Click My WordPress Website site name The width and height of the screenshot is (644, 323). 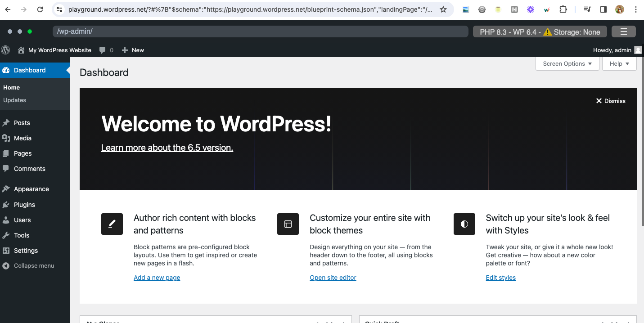[60, 50]
